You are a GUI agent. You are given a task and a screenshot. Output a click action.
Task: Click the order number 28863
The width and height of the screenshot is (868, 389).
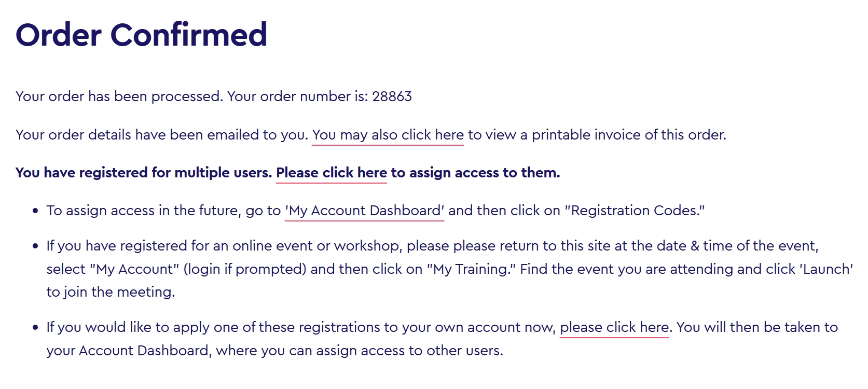click(392, 96)
